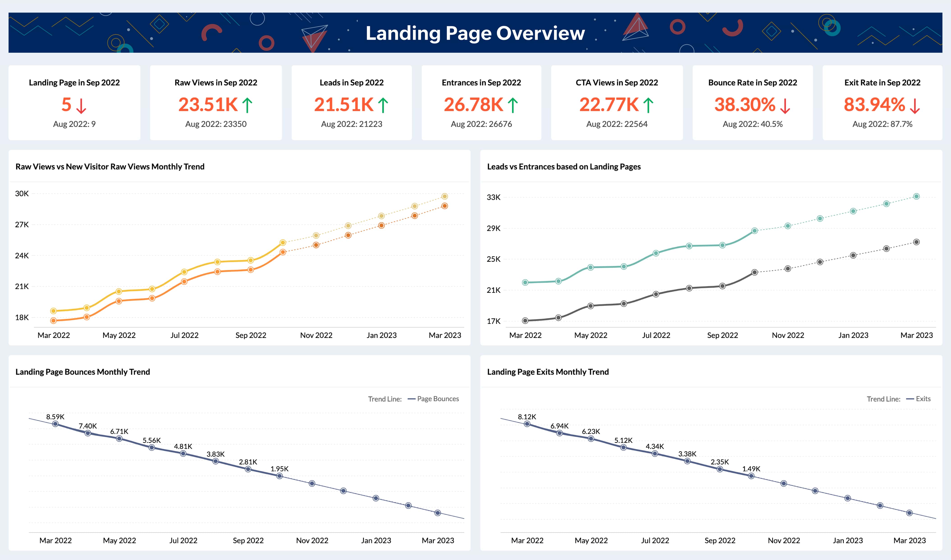
Task: Click the Leads value 21.51K
Action: click(343, 105)
